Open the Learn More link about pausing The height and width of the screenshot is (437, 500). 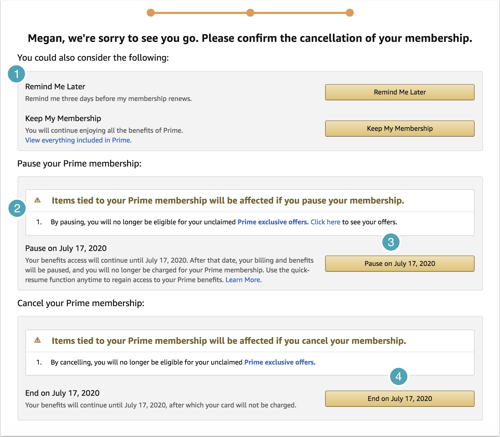pyautogui.click(x=243, y=280)
